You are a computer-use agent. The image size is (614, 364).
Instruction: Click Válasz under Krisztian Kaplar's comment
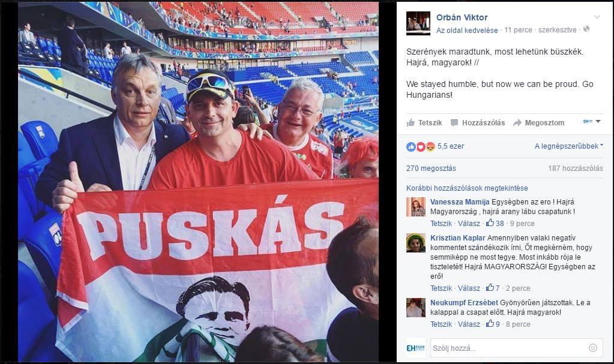coord(469,288)
